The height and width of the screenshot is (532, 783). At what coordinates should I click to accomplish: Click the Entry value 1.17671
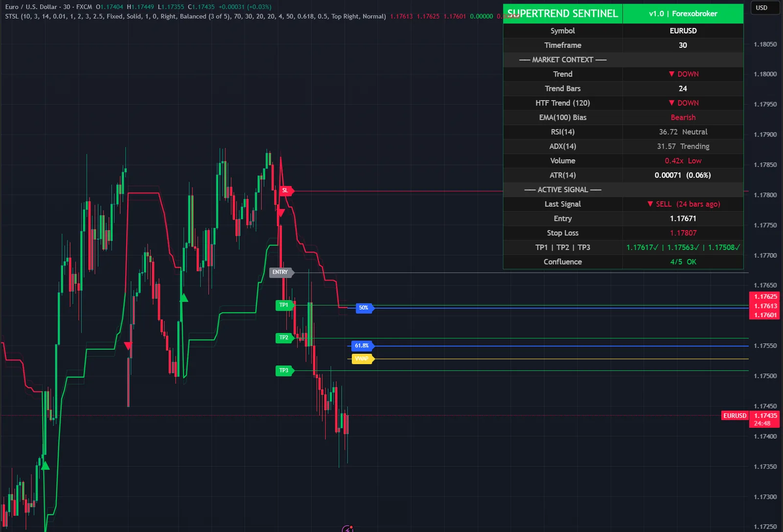[x=683, y=219]
